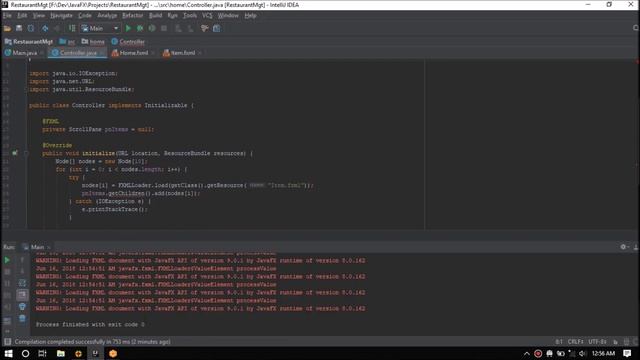
Task: Toggle Scroll to End in the Run console
Action: (x=22, y=294)
